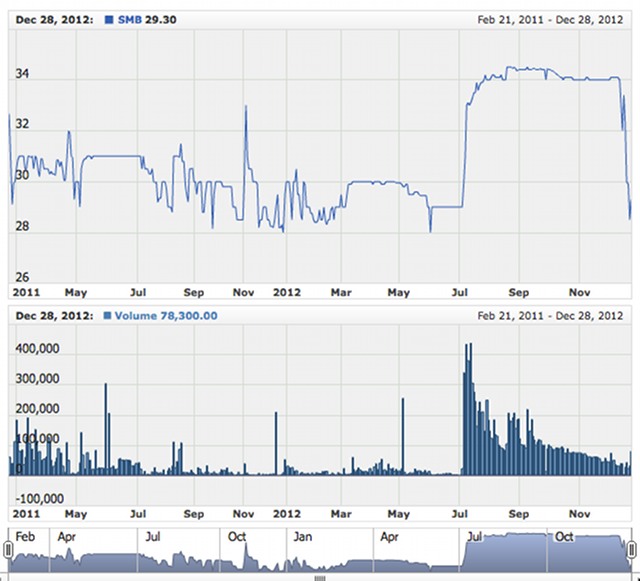Click the 28 price axis label
640x581 pixels.
[22, 226]
